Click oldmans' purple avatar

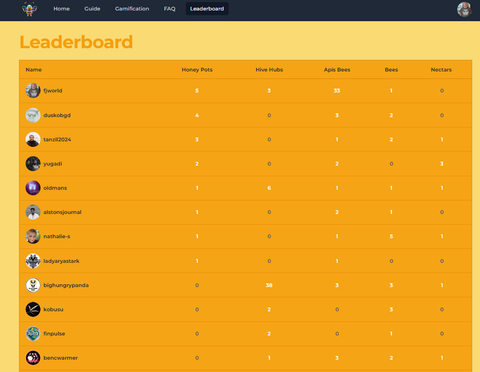click(x=33, y=188)
